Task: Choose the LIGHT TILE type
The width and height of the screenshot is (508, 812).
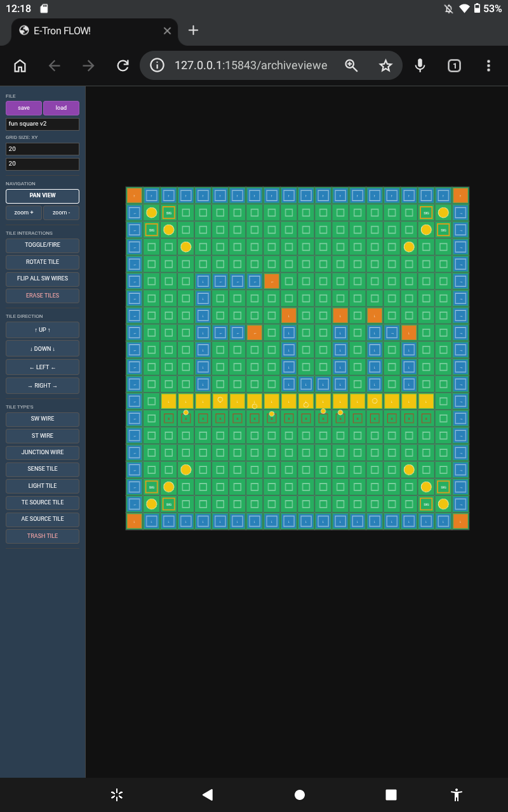Action: point(43,486)
